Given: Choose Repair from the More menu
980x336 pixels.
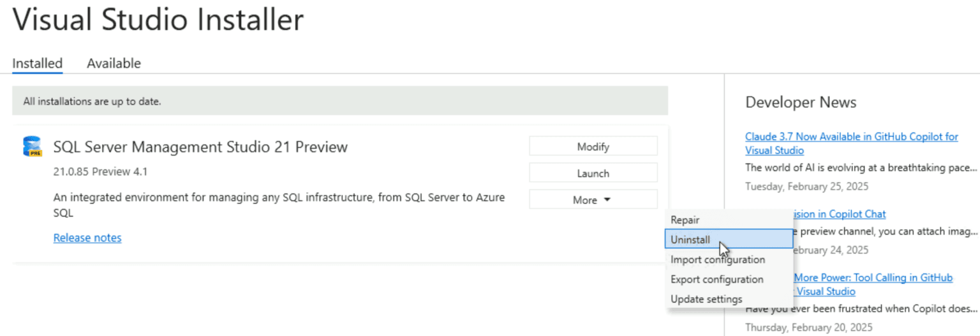Looking at the screenshot, I should click(685, 220).
